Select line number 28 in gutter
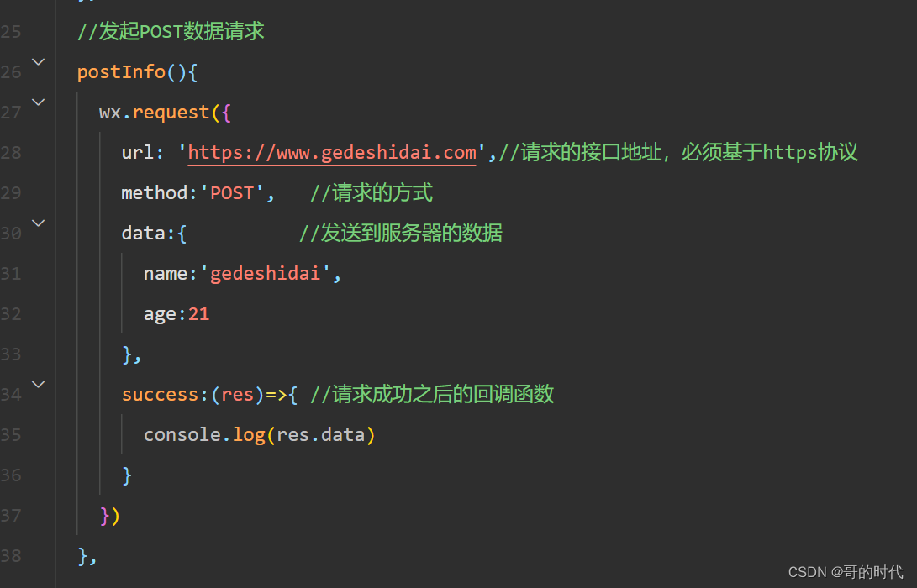The image size is (917, 588). click(x=11, y=153)
